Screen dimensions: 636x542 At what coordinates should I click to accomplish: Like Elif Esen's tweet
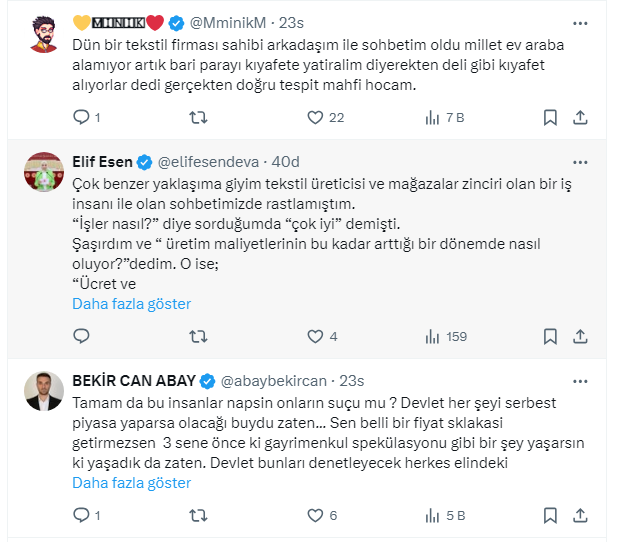point(315,336)
